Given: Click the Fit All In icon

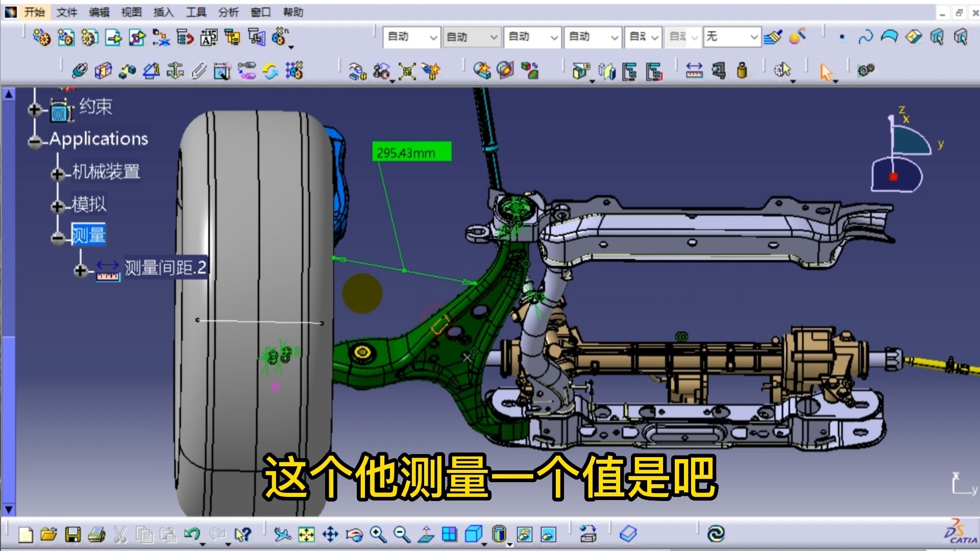Looking at the screenshot, I should pyautogui.click(x=307, y=534).
